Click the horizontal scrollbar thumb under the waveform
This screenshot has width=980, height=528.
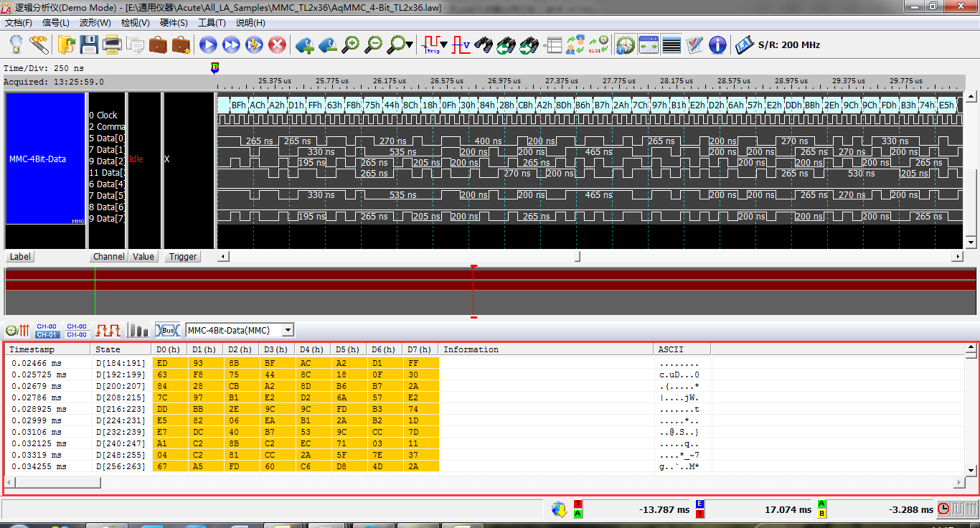(x=578, y=256)
